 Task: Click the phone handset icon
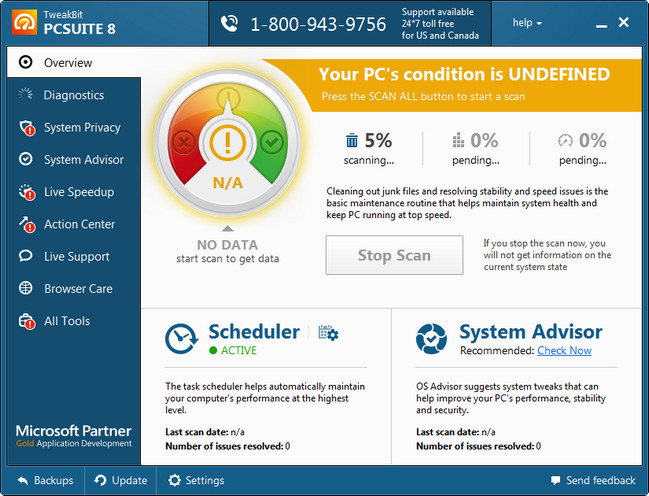(x=229, y=24)
